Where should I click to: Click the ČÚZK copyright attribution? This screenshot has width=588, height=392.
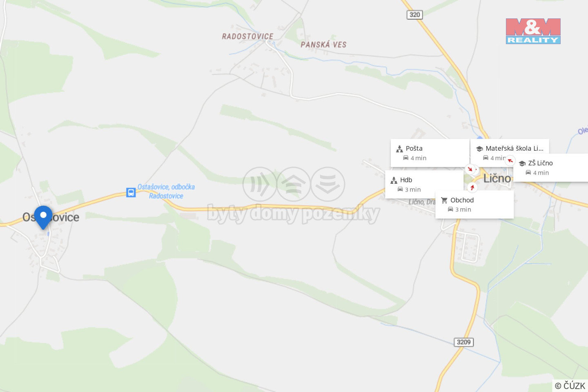click(570, 385)
